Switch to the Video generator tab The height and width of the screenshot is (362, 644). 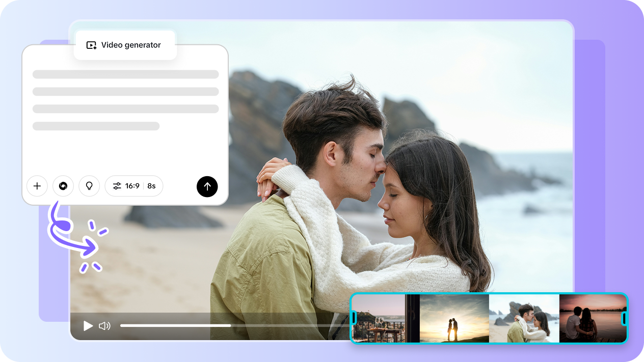click(x=125, y=45)
